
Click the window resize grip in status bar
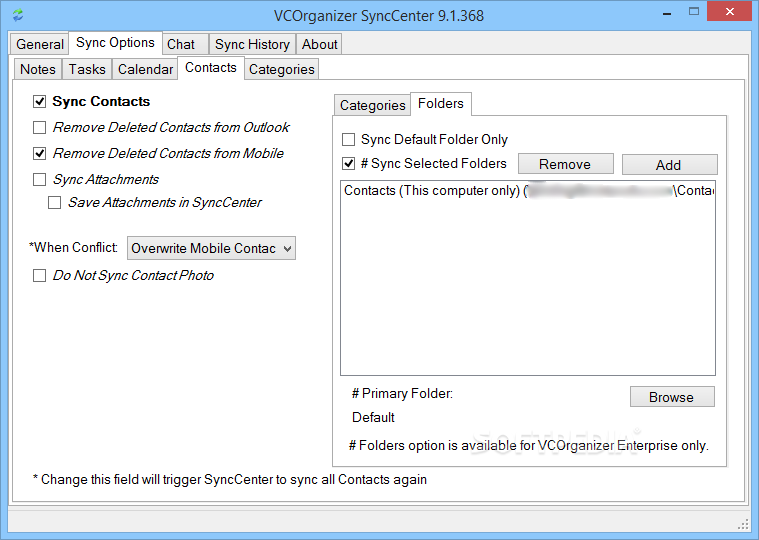click(x=744, y=525)
